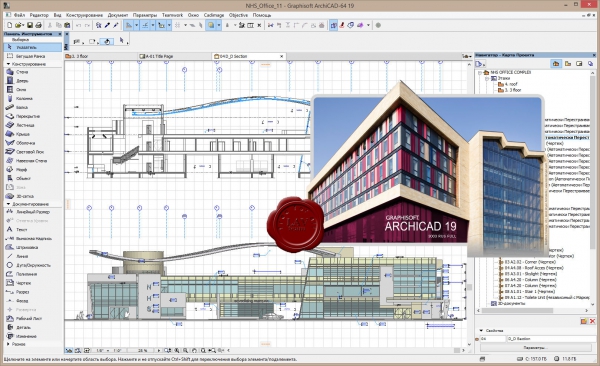Expand the Разное toolbox section
The height and width of the screenshot is (366, 600).
[8, 344]
